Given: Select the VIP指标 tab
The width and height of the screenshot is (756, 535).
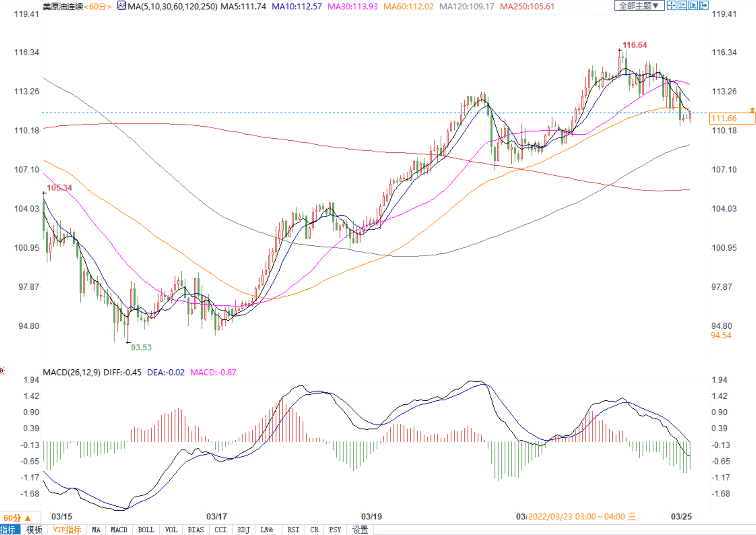Looking at the screenshot, I should (67, 530).
